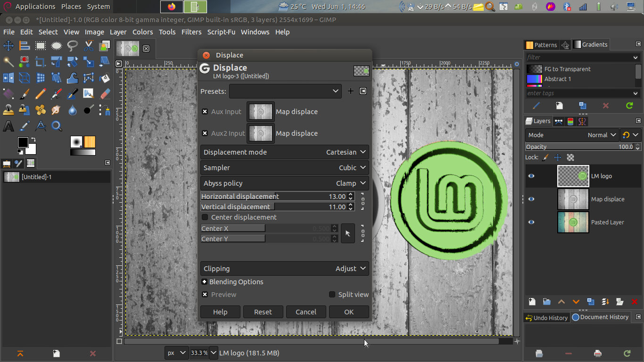This screenshot has width=644, height=362.
Task: Open the Displacement mode dropdown
Action: point(285,152)
